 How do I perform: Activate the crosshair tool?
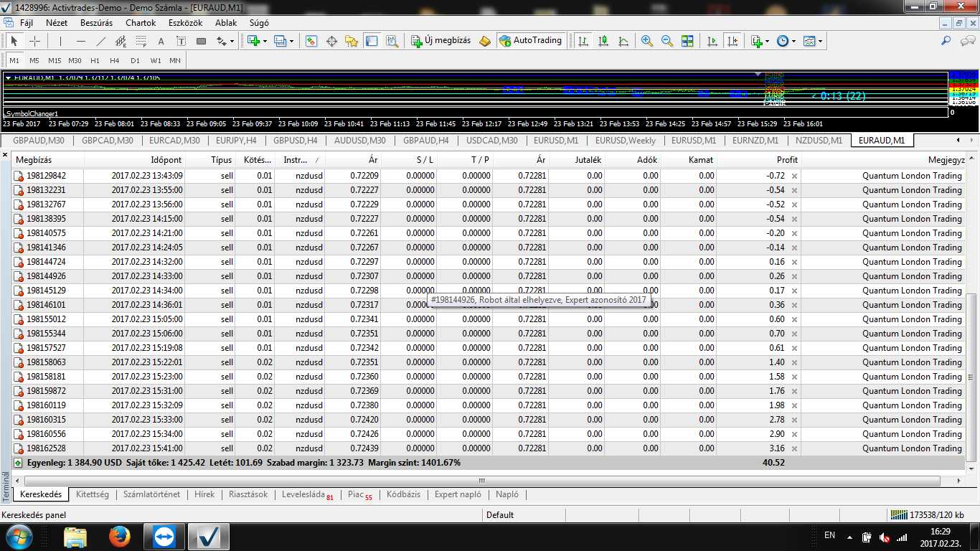coord(34,41)
